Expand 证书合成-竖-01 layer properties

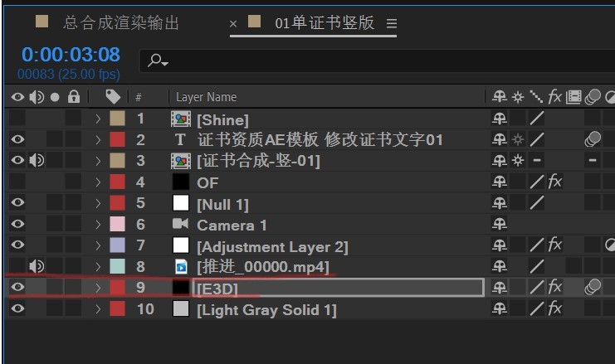98,161
